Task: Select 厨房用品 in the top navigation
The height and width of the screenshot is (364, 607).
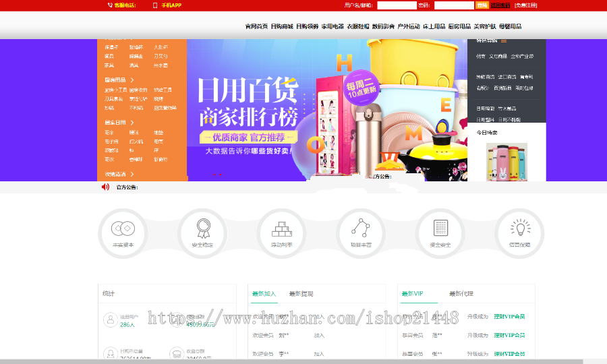Action: 459,26
